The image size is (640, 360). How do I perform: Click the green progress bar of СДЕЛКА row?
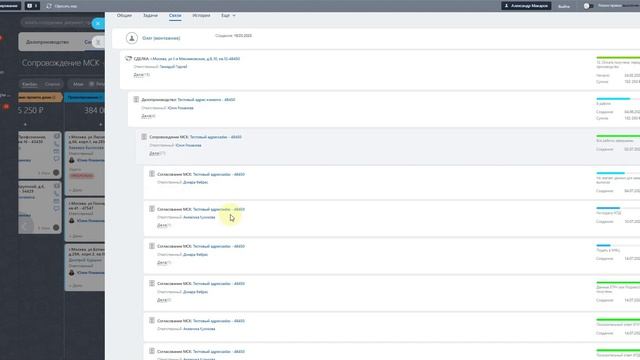tap(618, 58)
